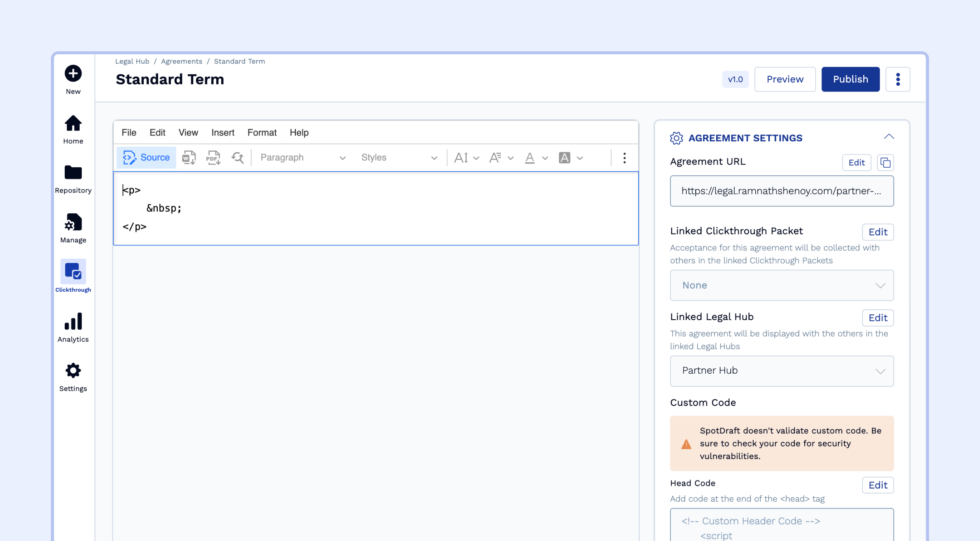Preview the agreement
The image size is (980, 541).
(x=785, y=79)
